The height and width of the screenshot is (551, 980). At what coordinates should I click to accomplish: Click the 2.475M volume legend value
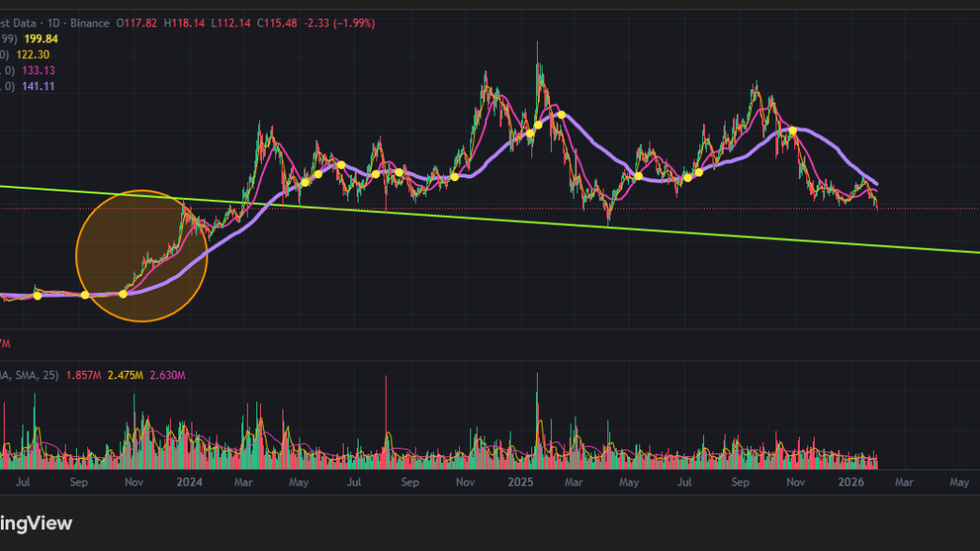pos(124,375)
